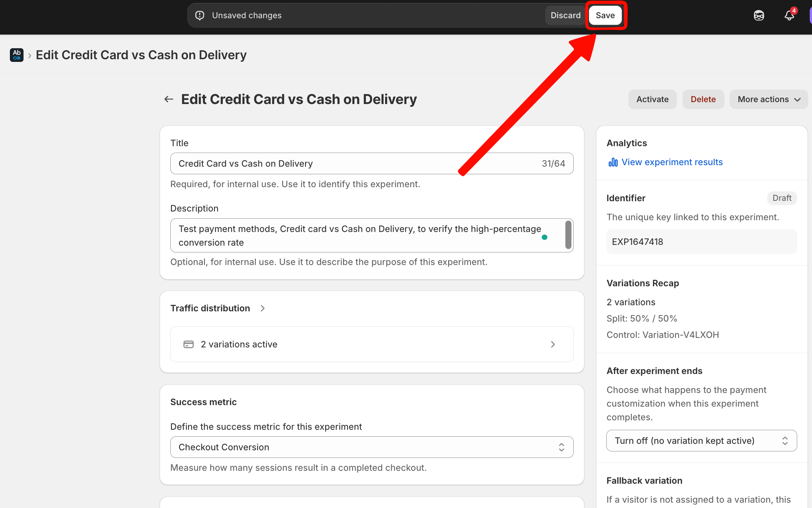The height and width of the screenshot is (508, 812).
Task: Click the Activate button
Action: [x=652, y=99]
